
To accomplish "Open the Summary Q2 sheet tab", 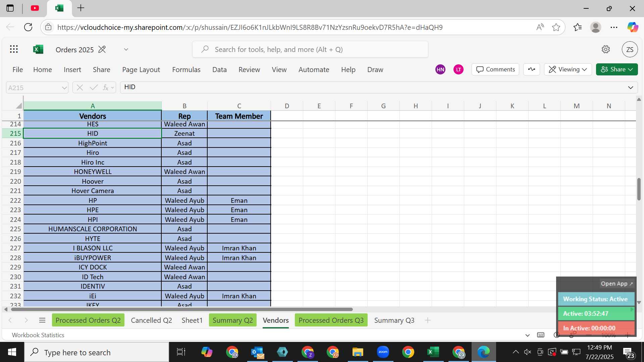I will 233,320.
